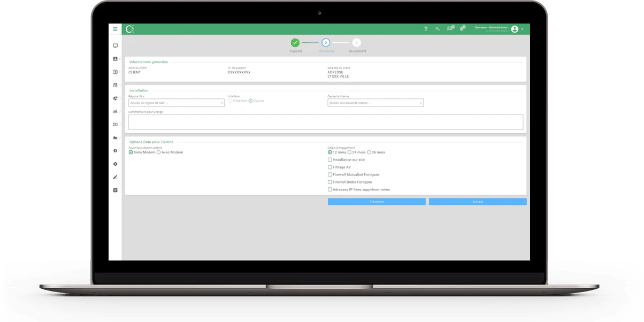Click the 21XXX VILLE address text

[338, 76]
